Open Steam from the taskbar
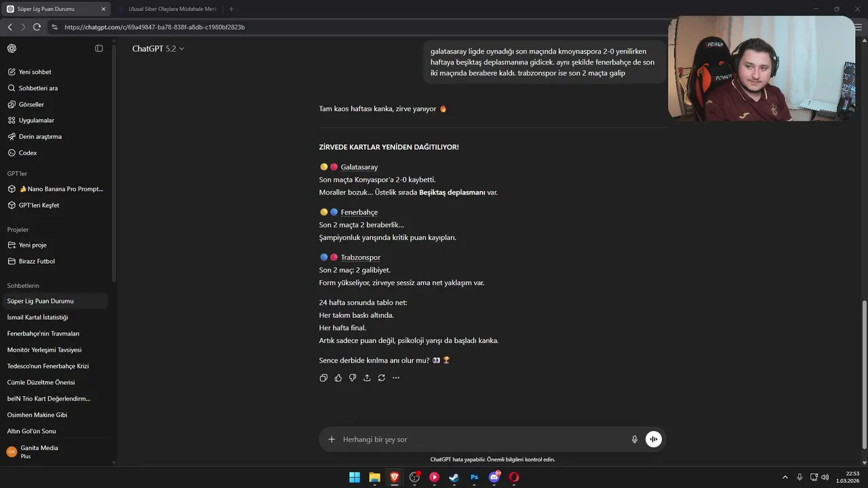 (454, 477)
